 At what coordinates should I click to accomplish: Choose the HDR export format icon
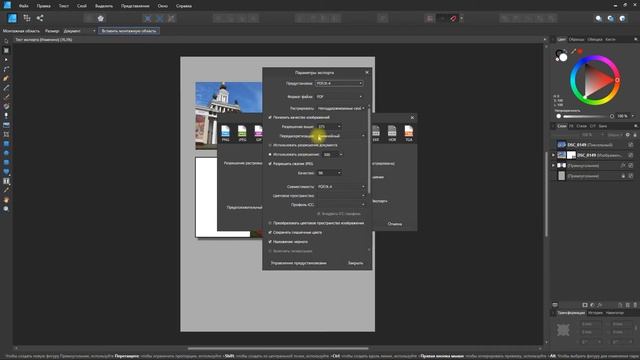coord(392,133)
